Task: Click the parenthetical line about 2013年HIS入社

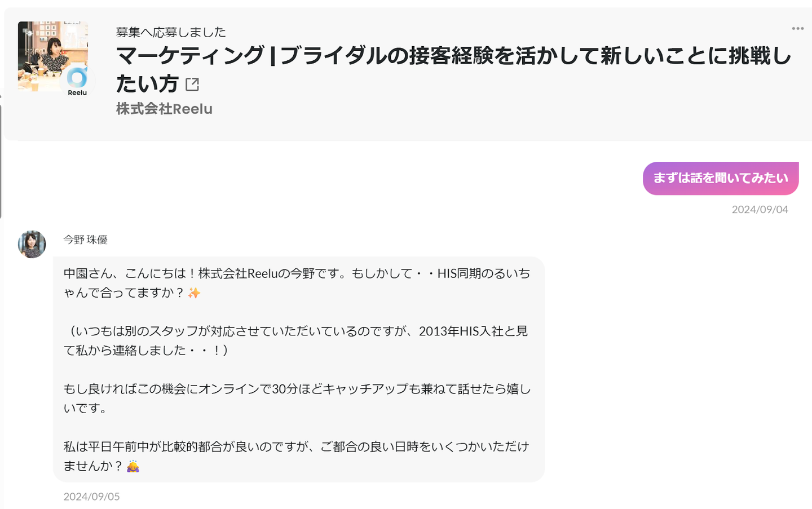Action: coord(297,331)
